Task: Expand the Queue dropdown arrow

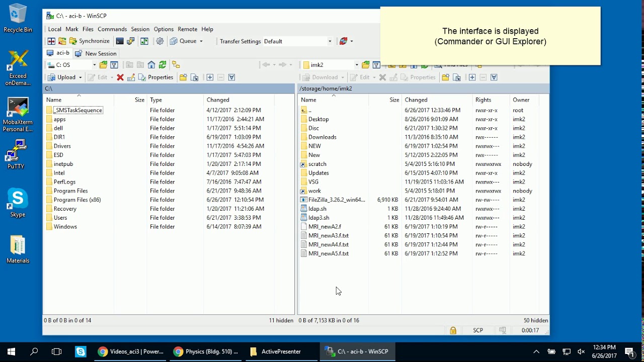Action: pyautogui.click(x=201, y=41)
